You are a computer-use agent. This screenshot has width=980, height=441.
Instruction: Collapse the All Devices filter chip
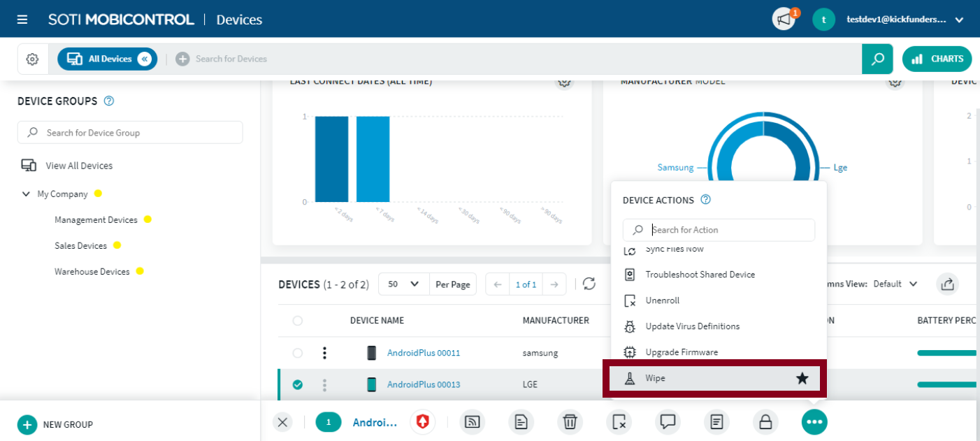tap(145, 59)
